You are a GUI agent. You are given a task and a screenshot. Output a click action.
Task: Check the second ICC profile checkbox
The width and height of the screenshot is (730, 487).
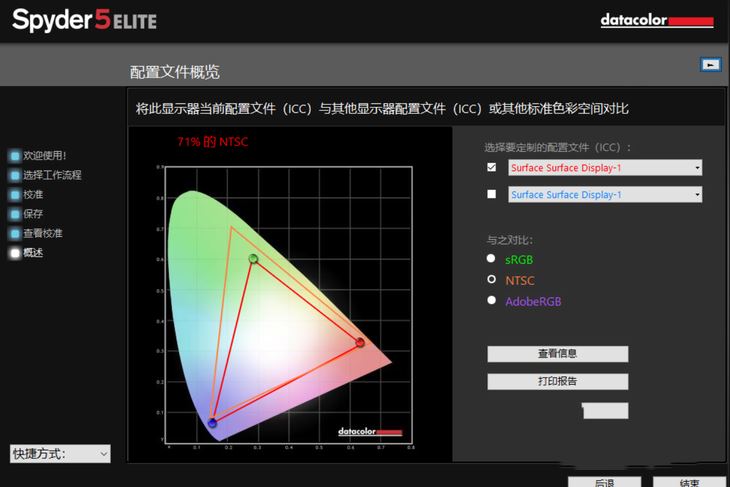click(491, 194)
